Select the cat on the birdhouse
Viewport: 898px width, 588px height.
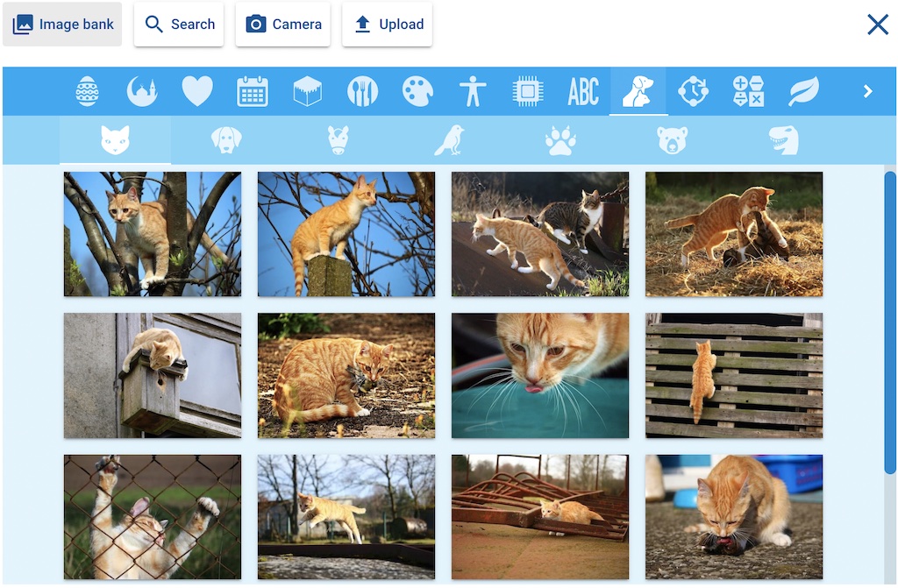coord(153,376)
